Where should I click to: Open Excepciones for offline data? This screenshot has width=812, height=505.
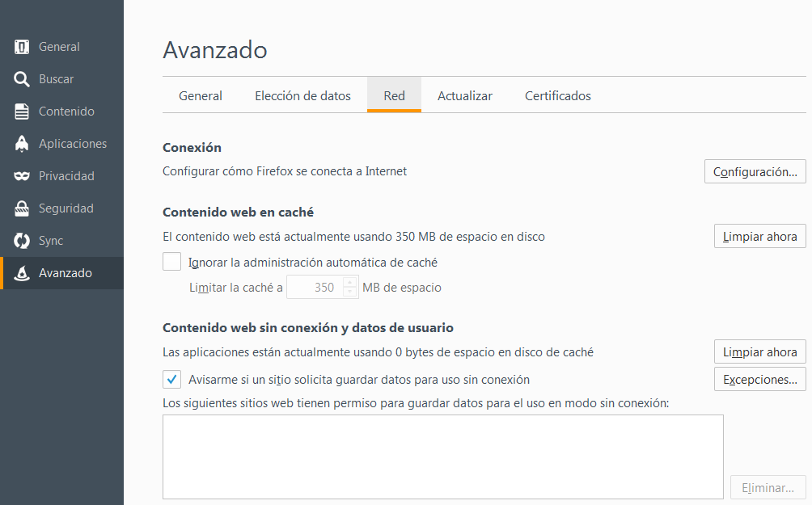pyautogui.click(x=759, y=378)
